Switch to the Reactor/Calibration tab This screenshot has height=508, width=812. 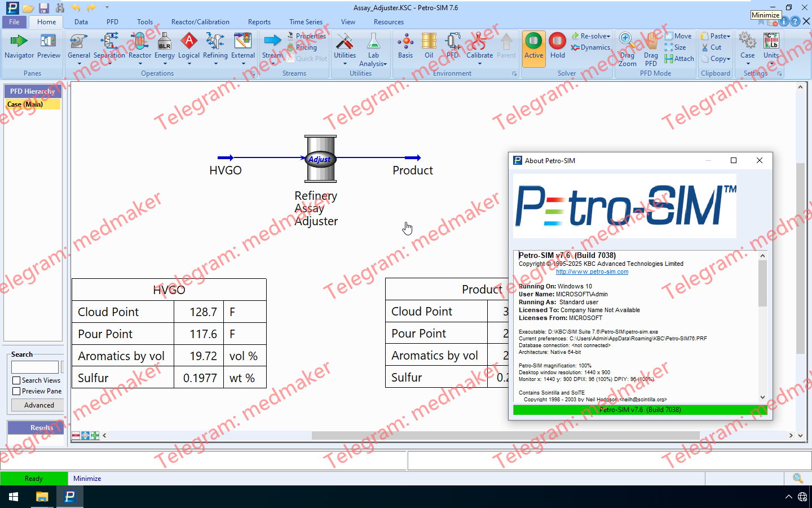click(x=200, y=22)
